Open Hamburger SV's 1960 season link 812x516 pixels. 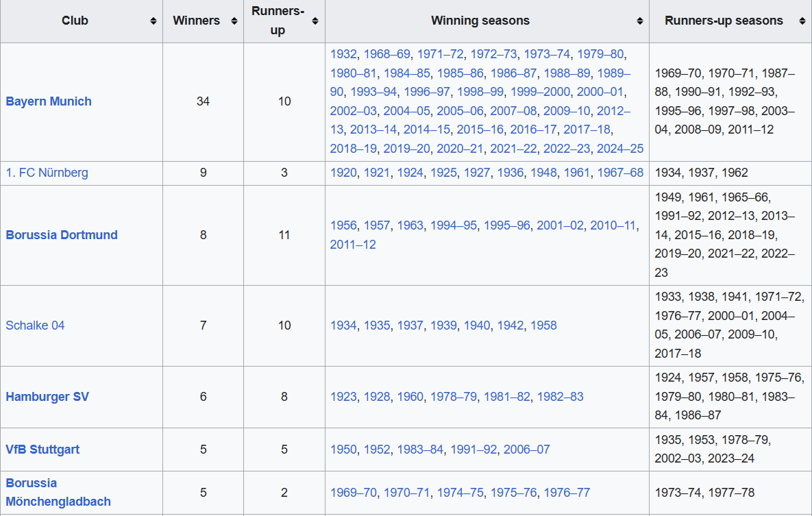click(410, 397)
